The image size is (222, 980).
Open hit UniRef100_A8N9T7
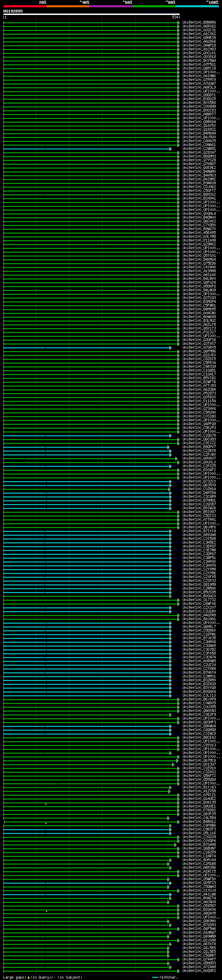199,114
